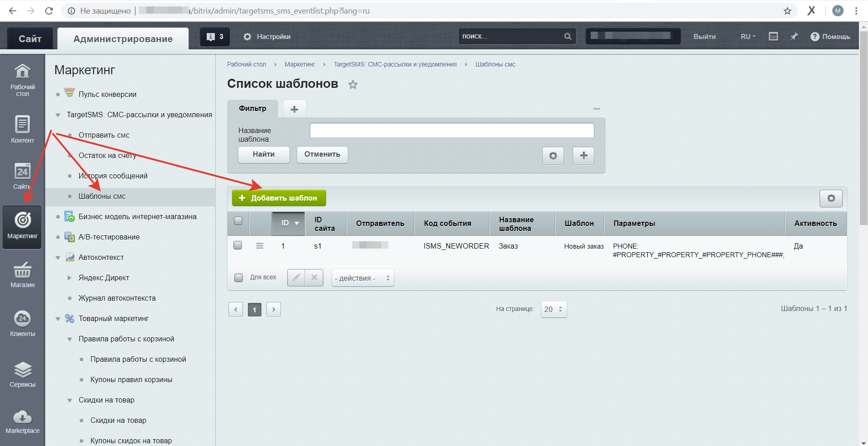868x446 pixels.
Task: Collapse the Товарный маркетинг tree section
Action: [58, 319]
